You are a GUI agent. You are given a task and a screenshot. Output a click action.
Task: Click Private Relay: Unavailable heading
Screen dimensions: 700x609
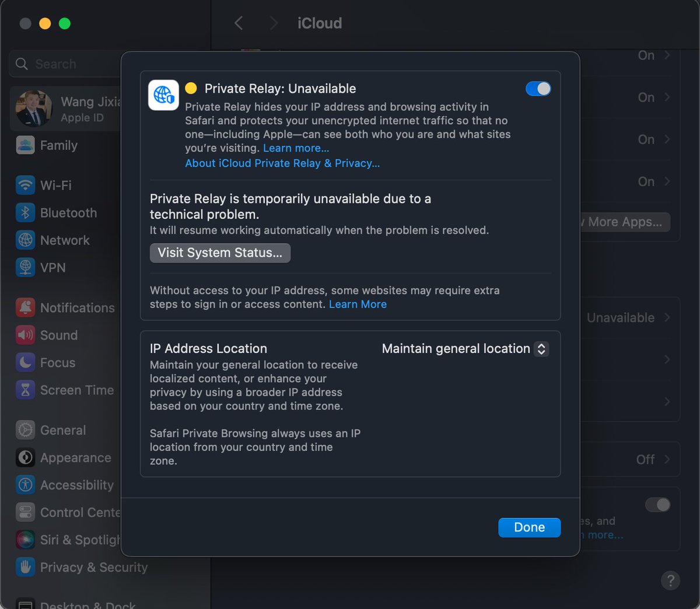(280, 89)
